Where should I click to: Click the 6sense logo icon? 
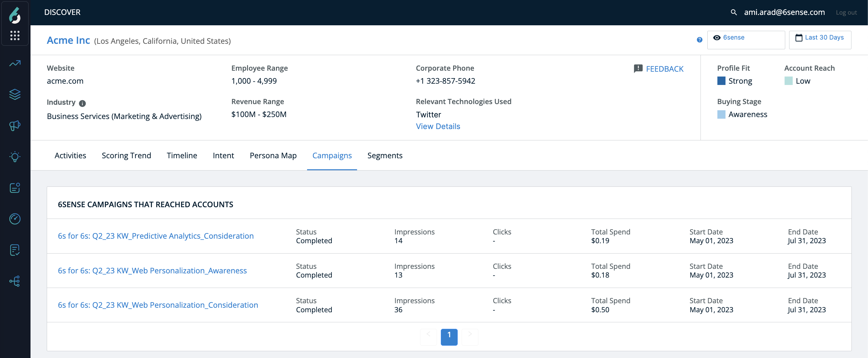pos(15,15)
